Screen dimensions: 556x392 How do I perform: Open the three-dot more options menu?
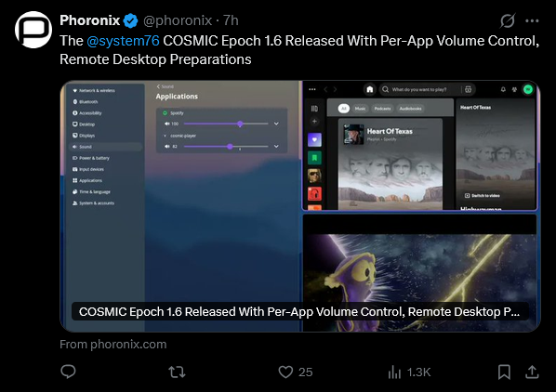tap(532, 20)
